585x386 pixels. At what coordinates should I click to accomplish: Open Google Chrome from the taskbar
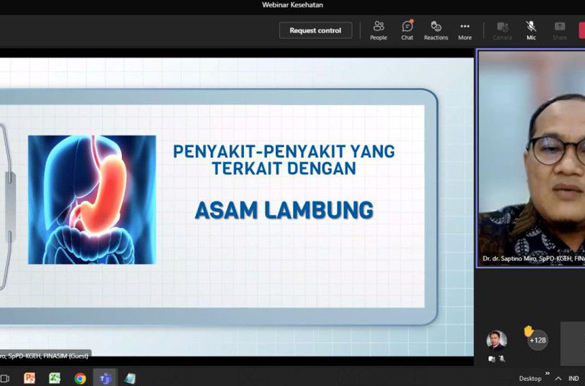pos(80,378)
